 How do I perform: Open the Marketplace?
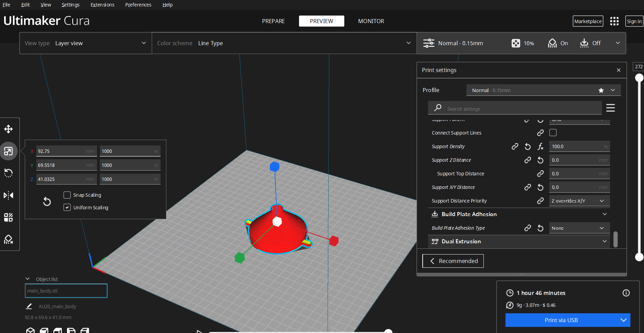[588, 21]
